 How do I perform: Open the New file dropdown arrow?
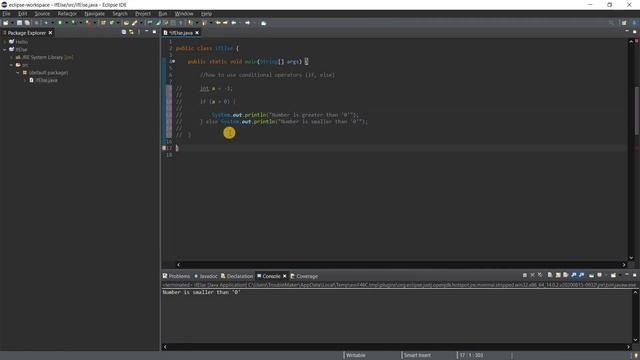point(12,23)
